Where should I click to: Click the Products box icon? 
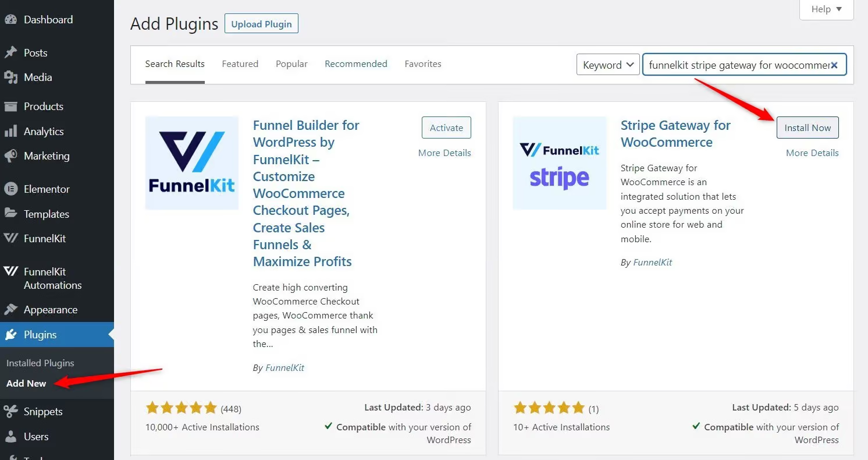pos(10,107)
